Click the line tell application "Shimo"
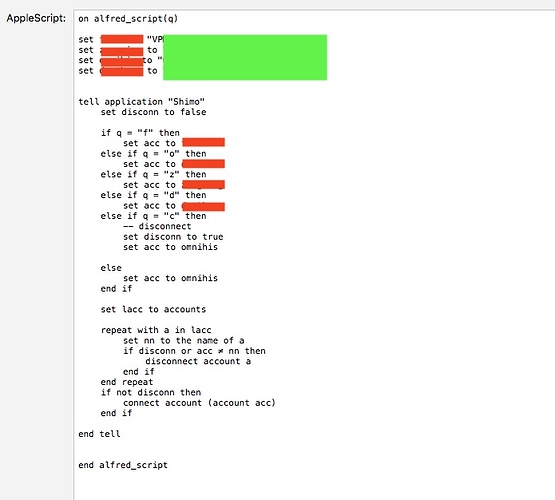The height and width of the screenshot is (500, 555). [142, 102]
